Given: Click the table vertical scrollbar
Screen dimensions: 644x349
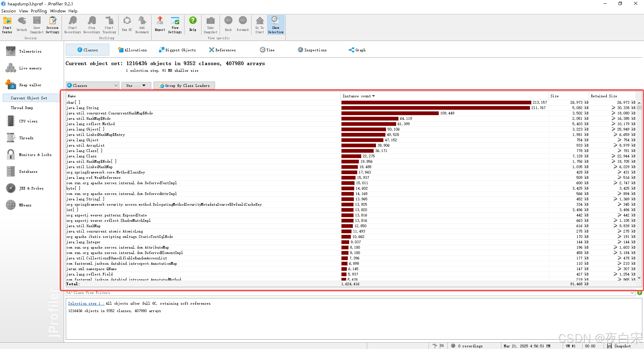Looking at the screenshot, I should [x=639, y=190].
